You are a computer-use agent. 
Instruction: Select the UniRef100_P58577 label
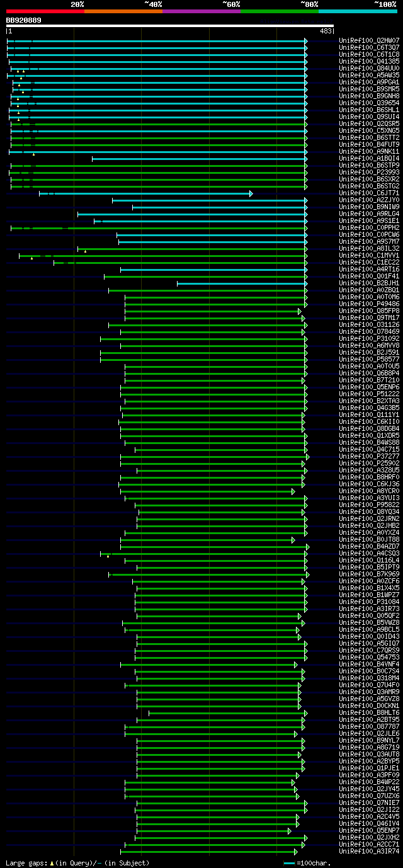pyautogui.click(x=369, y=359)
